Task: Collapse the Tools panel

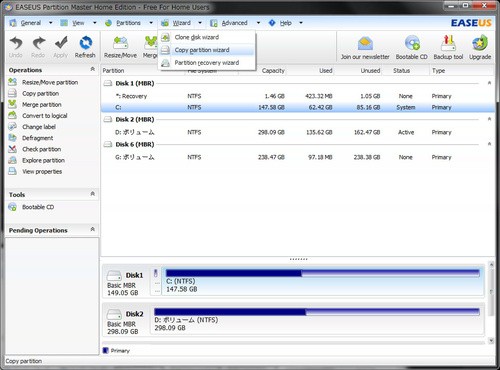Action: point(93,194)
